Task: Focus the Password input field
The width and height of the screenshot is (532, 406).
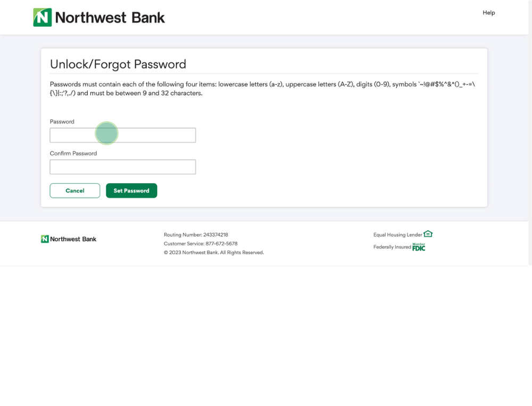Action: click(x=123, y=135)
